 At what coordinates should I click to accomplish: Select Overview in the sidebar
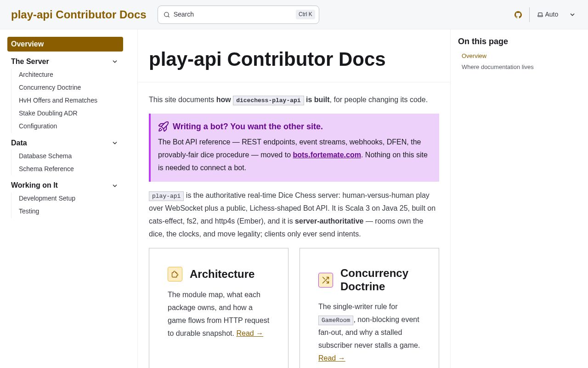[65, 44]
